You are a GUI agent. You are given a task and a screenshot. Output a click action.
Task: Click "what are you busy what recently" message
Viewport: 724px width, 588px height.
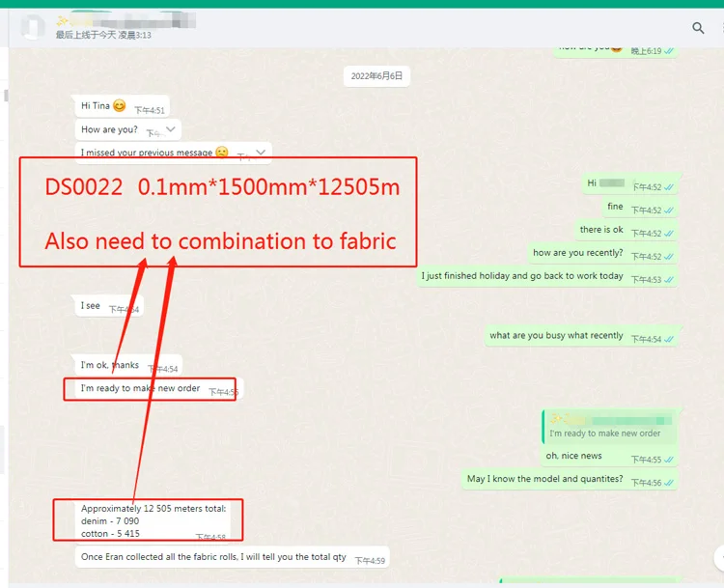[556, 336]
